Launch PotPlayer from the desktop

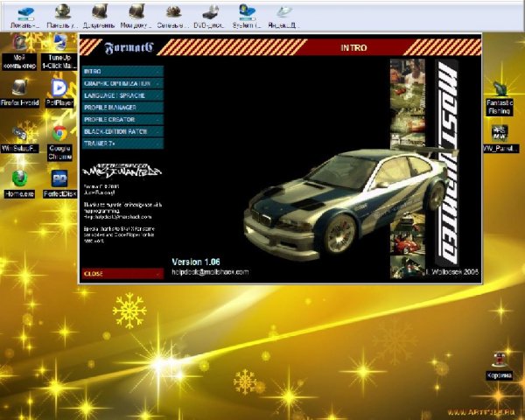click(59, 90)
